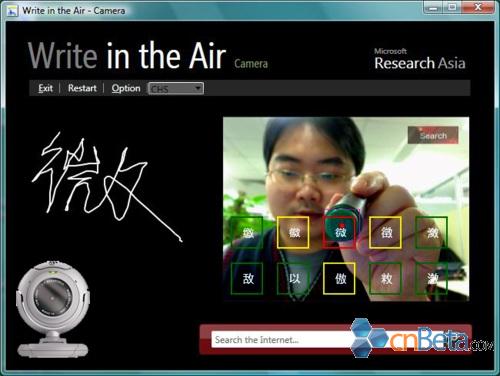The width and height of the screenshot is (500, 376).
Task: Click the webcam device image
Action: pos(53,309)
